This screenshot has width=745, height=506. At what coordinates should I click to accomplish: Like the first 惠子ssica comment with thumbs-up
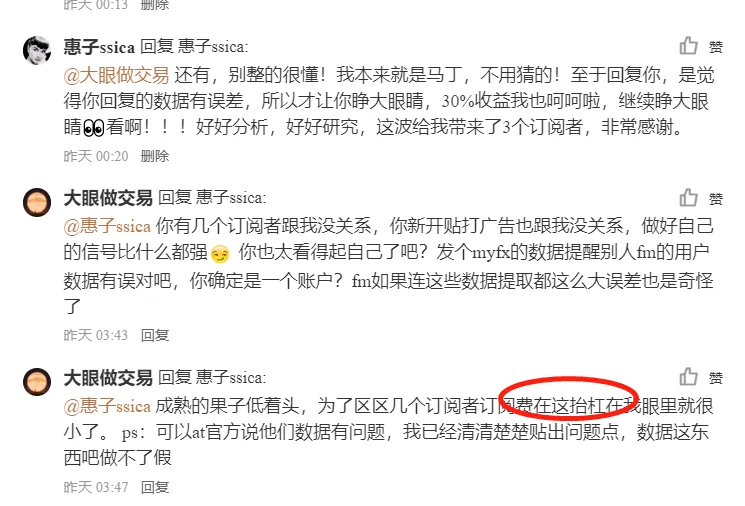tap(688, 46)
